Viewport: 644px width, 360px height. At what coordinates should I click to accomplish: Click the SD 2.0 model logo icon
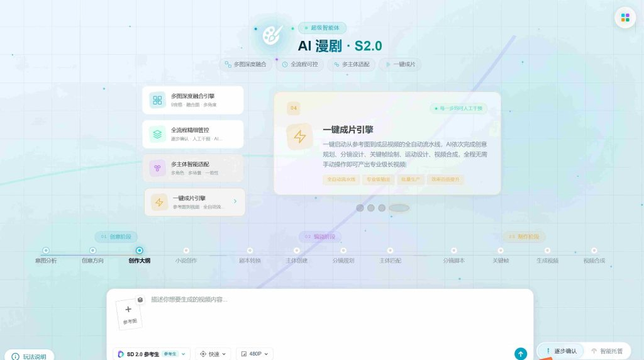tap(121, 354)
